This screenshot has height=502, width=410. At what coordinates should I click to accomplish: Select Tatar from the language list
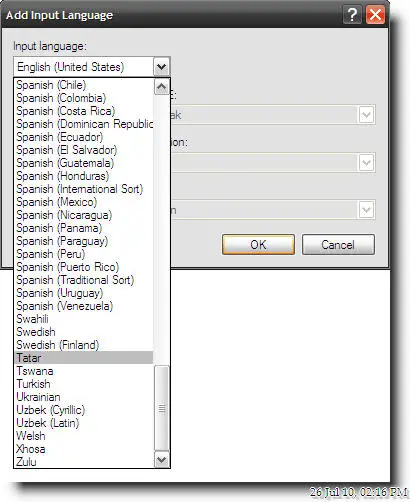[84, 358]
